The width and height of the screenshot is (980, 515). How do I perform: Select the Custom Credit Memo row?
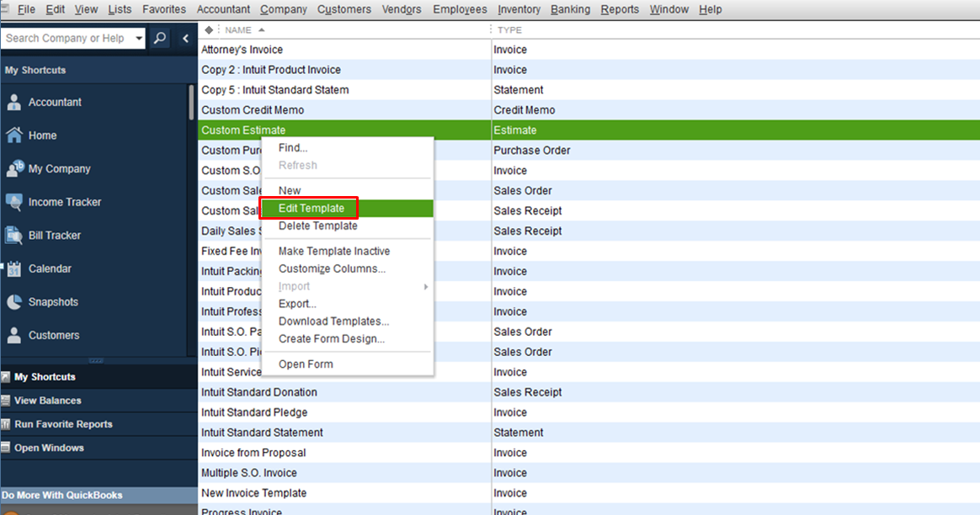tap(589, 110)
